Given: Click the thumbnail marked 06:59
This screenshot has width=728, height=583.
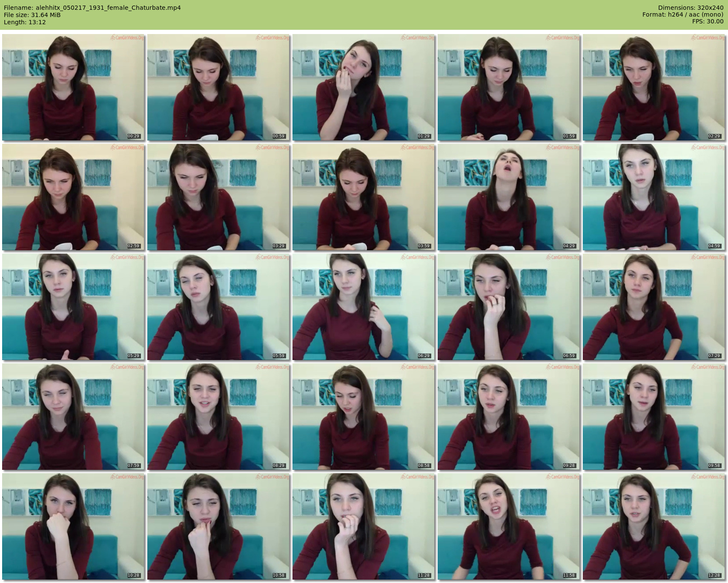Looking at the screenshot, I should (x=508, y=307).
